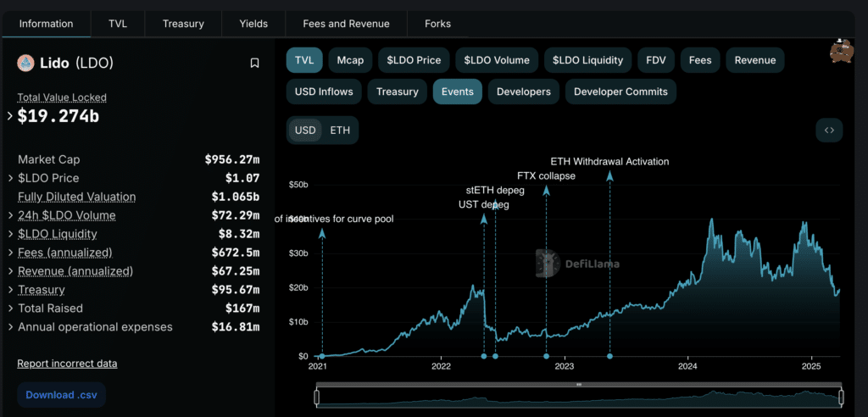Switch to the Treasury tab
The image size is (868, 417).
coord(183,24)
